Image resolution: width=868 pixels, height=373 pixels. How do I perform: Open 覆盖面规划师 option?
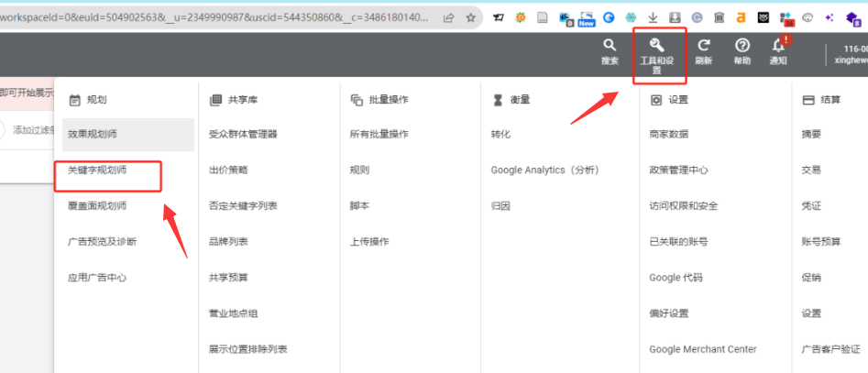pos(97,206)
